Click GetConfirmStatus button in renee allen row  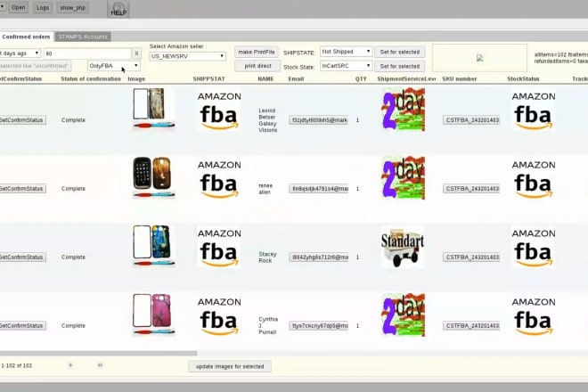point(22,188)
